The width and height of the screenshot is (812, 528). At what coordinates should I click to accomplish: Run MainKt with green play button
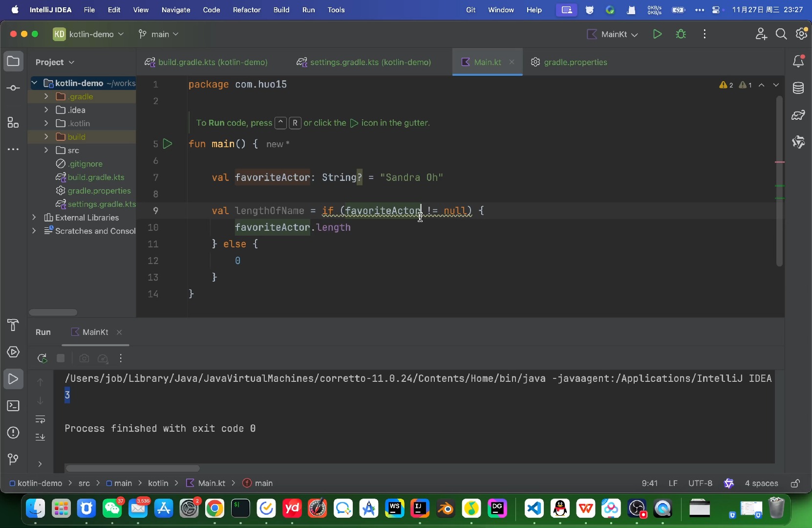pyautogui.click(x=658, y=34)
